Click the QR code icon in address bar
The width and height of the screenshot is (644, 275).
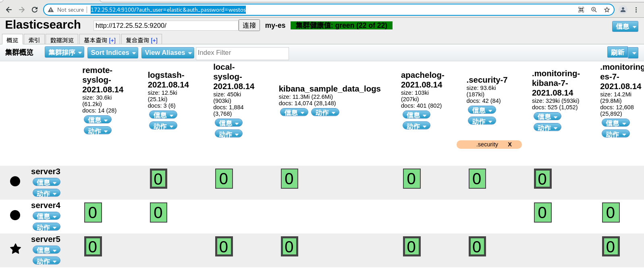pyautogui.click(x=581, y=10)
